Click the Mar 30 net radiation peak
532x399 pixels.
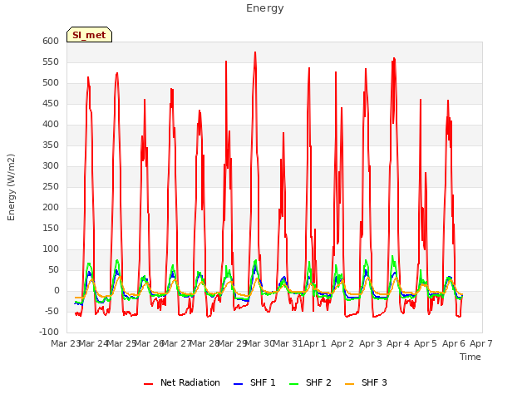[255, 52]
